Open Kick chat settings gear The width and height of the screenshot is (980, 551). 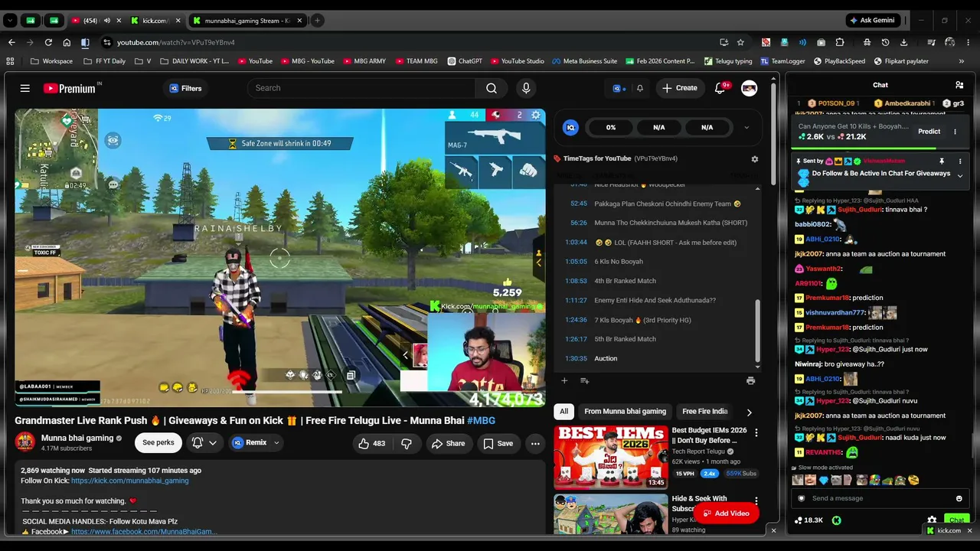click(932, 520)
